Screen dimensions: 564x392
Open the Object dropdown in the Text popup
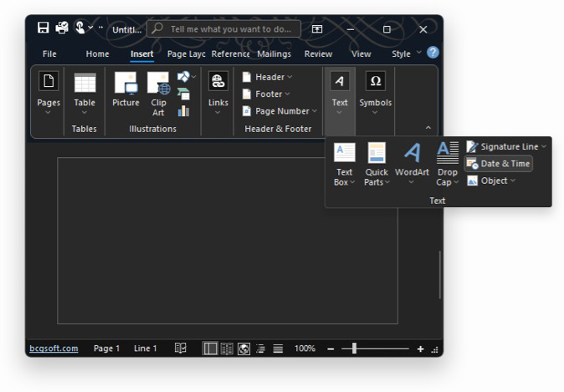491,181
